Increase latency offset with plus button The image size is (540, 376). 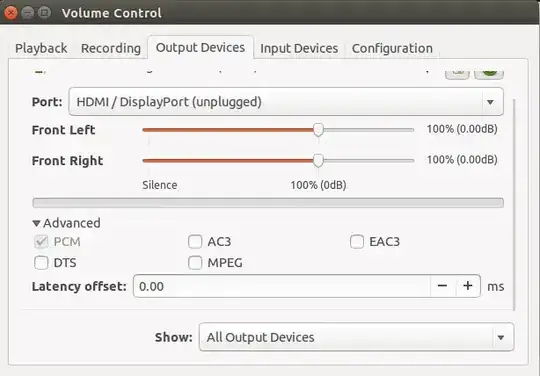pos(468,286)
